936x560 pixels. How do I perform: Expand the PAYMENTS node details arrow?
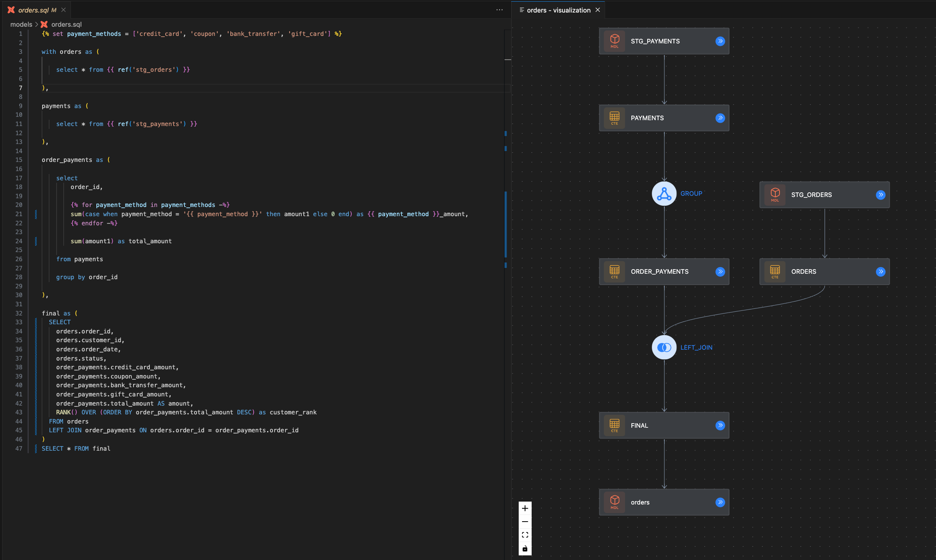pos(720,118)
